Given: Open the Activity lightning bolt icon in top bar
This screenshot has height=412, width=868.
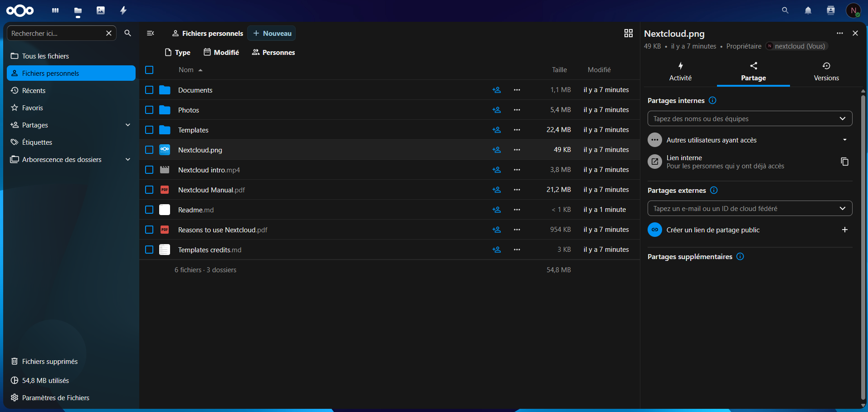Looking at the screenshot, I should point(123,10).
